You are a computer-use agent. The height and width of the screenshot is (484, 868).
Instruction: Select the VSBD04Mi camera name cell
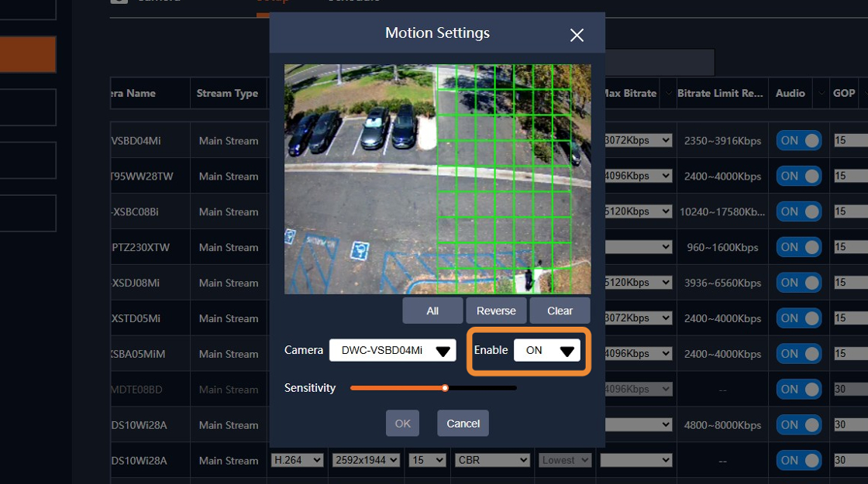(x=150, y=140)
